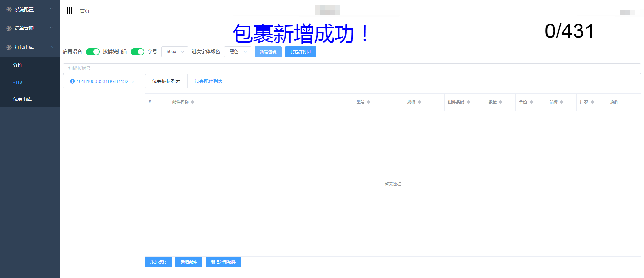Select the 101810000331BGH1132 package tab
The image size is (644, 278).
102,81
